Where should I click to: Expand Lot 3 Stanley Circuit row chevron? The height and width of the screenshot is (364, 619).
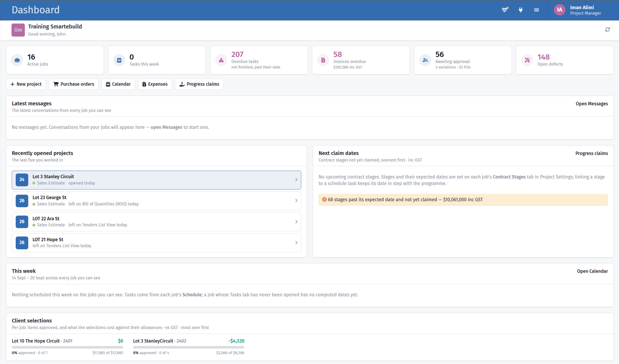coord(296,180)
